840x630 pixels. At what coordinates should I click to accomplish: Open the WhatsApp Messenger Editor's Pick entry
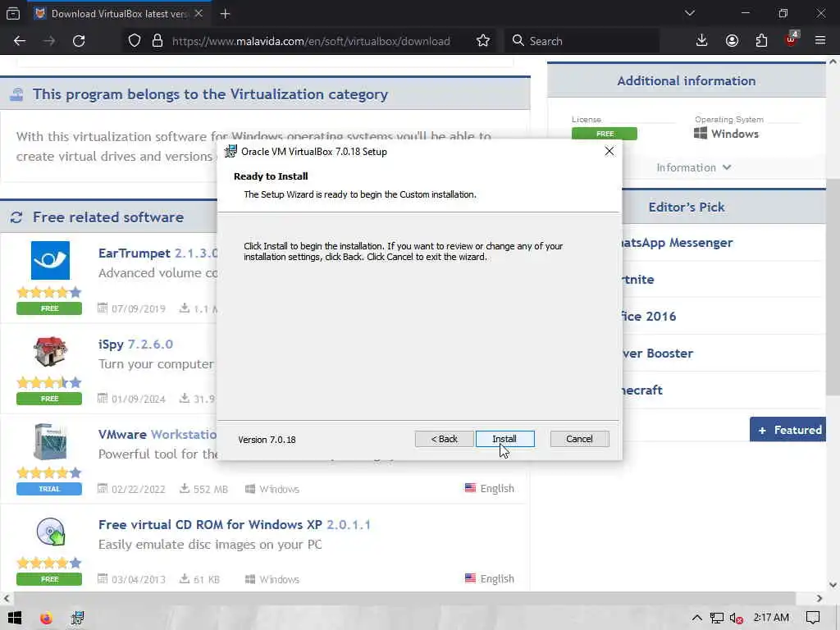[x=677, y=243]
